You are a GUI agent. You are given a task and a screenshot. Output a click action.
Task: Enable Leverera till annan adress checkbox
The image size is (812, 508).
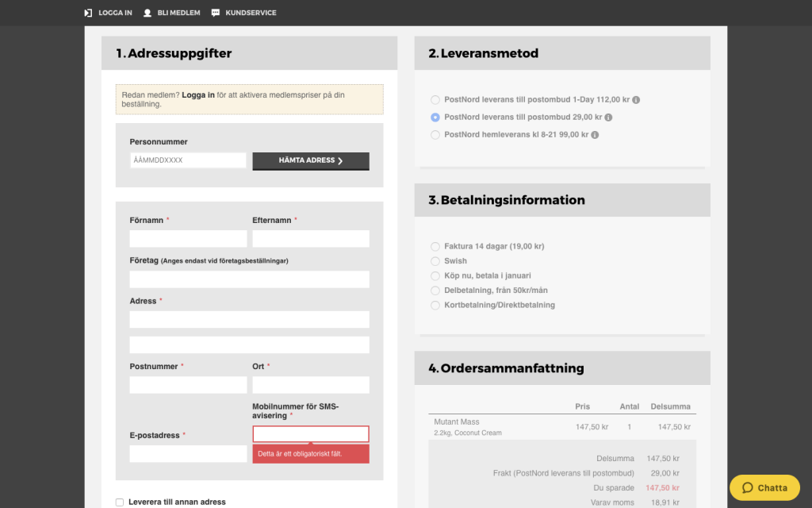pos(120,502)
